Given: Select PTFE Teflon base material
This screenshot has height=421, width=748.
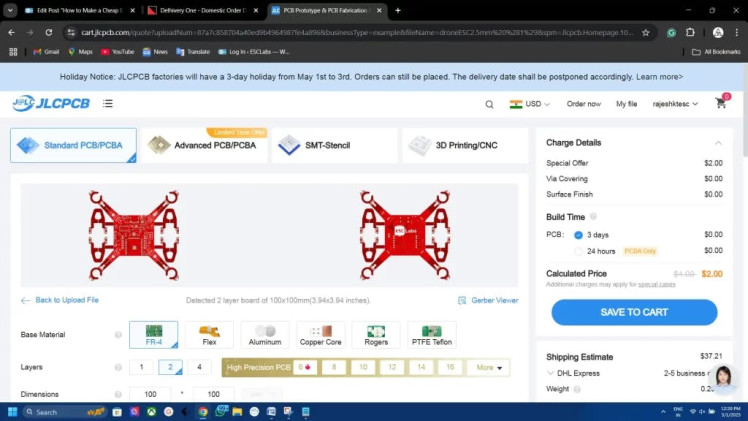Looking at the screenshot, I should point(432,335).
